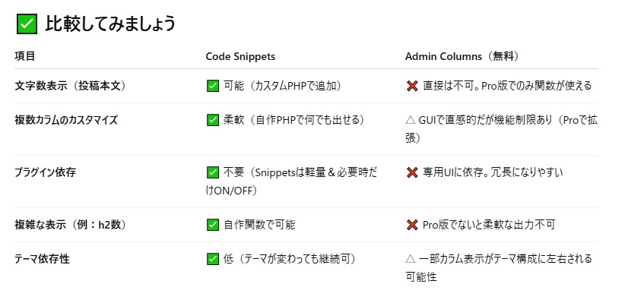Click the green check icon before 可能（カスタムPHPで追加）
The width and height of the screenshot is (644, 303).
point(213,86)
